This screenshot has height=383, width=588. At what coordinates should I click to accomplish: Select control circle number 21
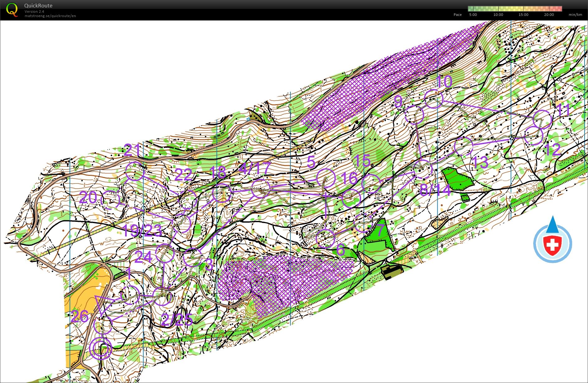[135, 171]
